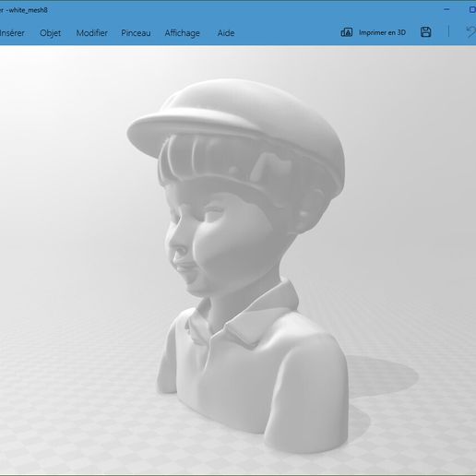Open the Modifier menu

point(91,33)
